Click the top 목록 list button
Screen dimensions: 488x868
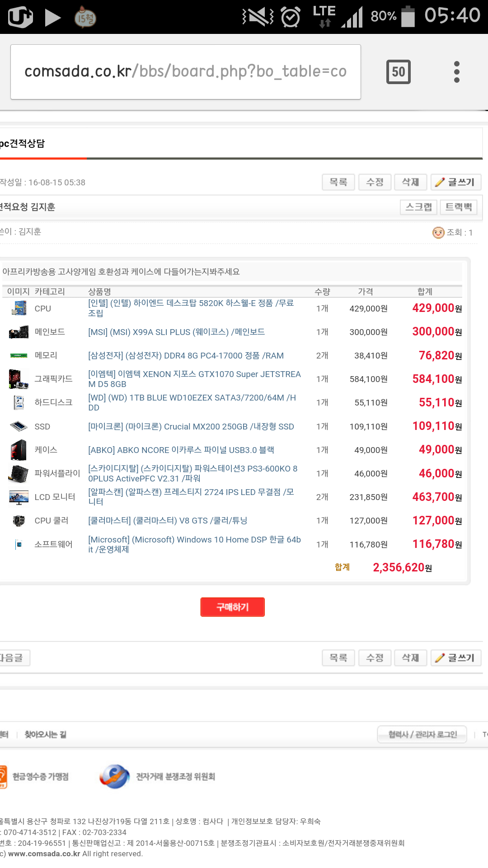point(338,182)
